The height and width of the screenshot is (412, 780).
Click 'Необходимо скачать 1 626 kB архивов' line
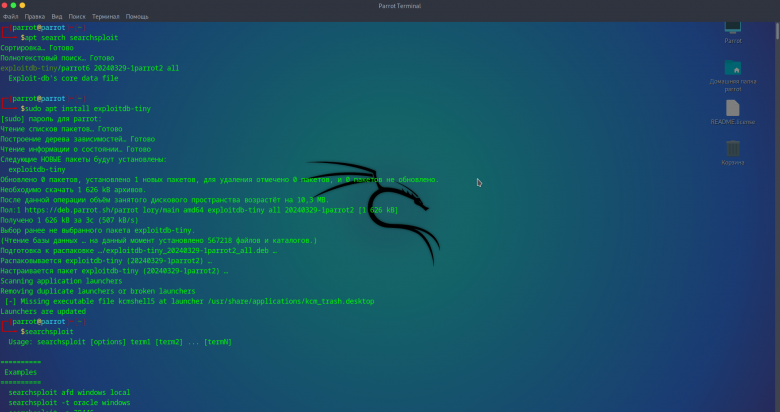[x=73, y=190]
